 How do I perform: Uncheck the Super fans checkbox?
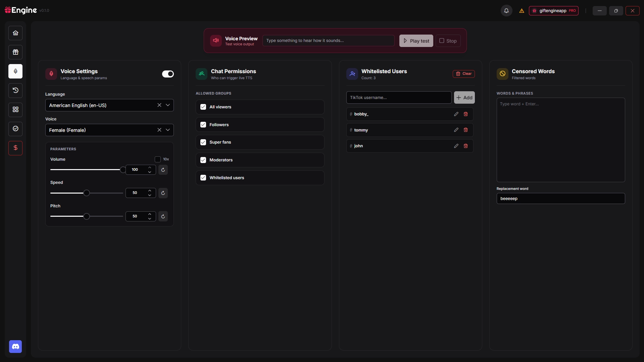pyautogui.click(x=203, y=142)
